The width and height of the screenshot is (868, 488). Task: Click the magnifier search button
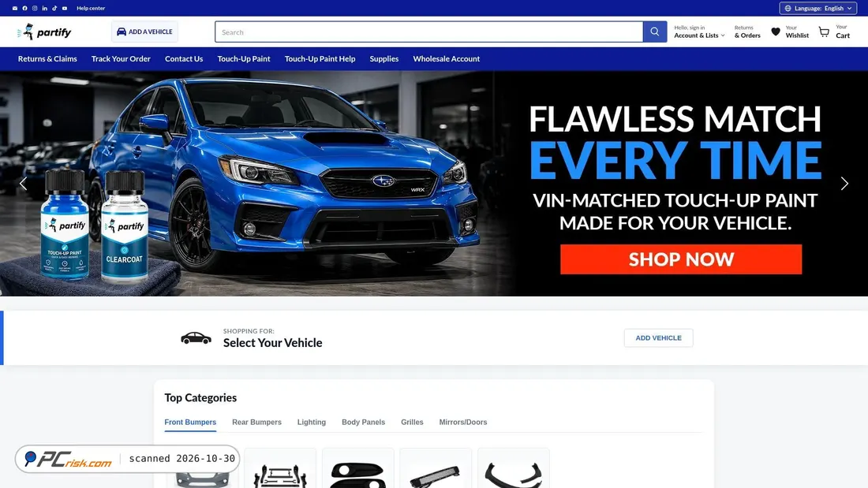click(x=655, y=32)
